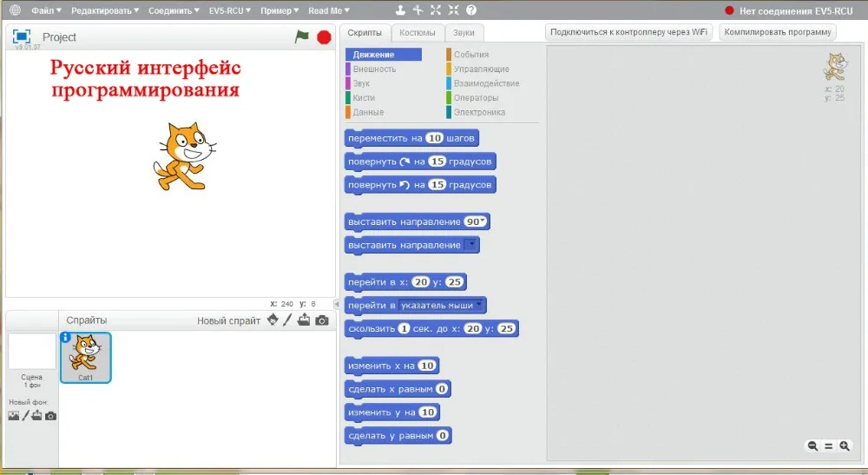Open empty dropdown in second выставить направление
Image resolution: width=868 pixels, height=475 pixels.
[471, 245]
